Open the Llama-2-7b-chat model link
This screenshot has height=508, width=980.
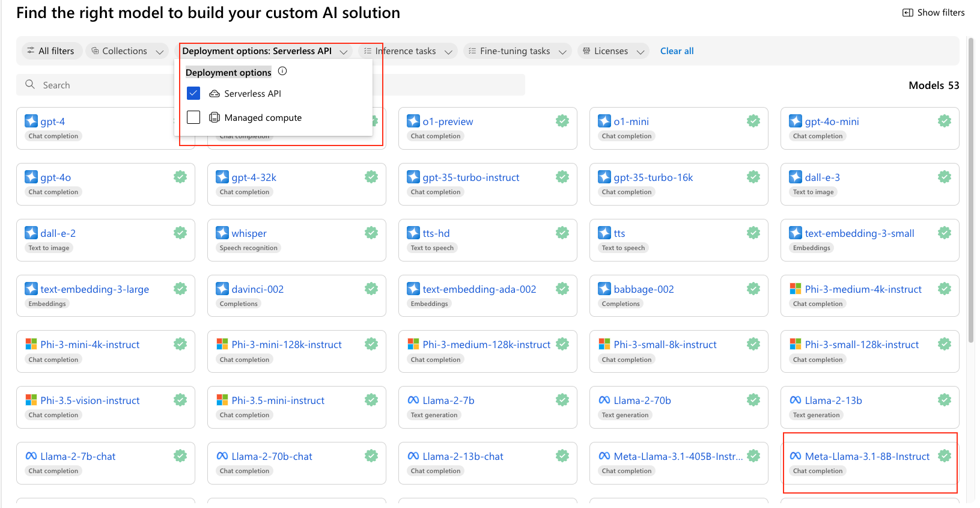point(78,456)
